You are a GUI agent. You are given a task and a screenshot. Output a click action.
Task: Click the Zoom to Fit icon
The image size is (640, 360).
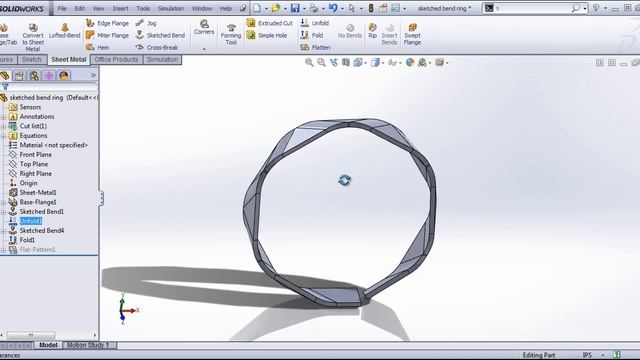pos(309,62)
